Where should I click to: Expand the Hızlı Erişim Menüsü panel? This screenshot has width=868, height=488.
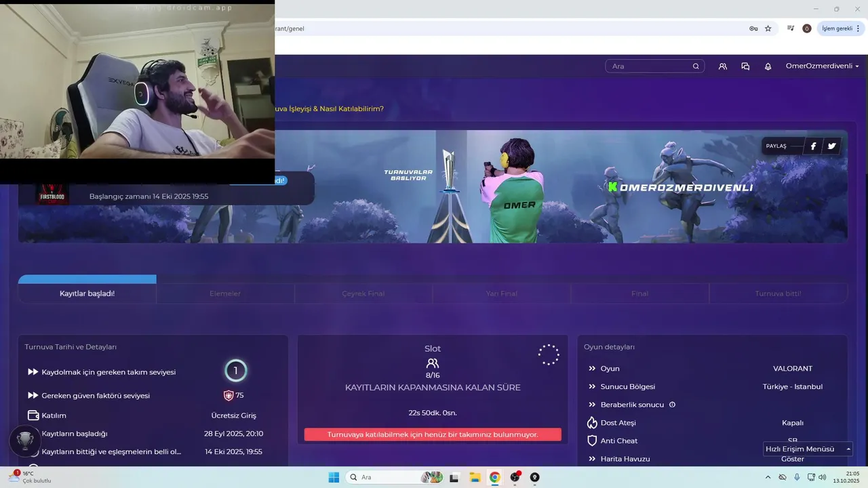tap(807, 449)
